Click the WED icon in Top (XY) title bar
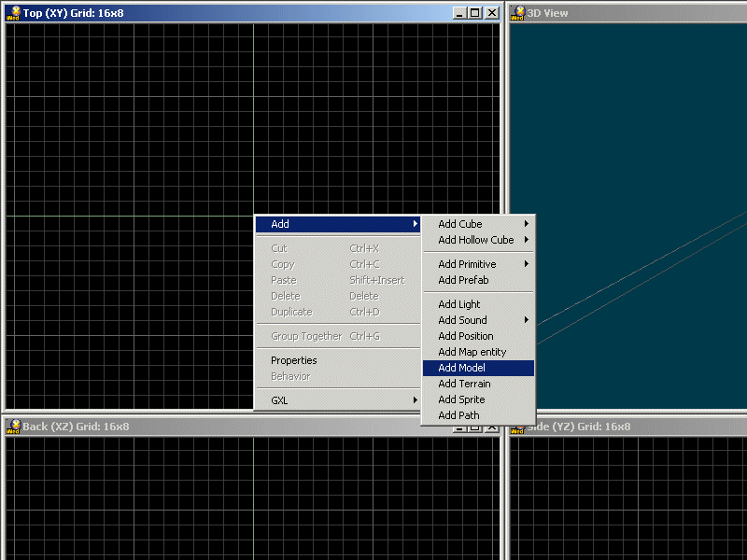Viewport: 747px width, 560px height. [x=13, y=12]
